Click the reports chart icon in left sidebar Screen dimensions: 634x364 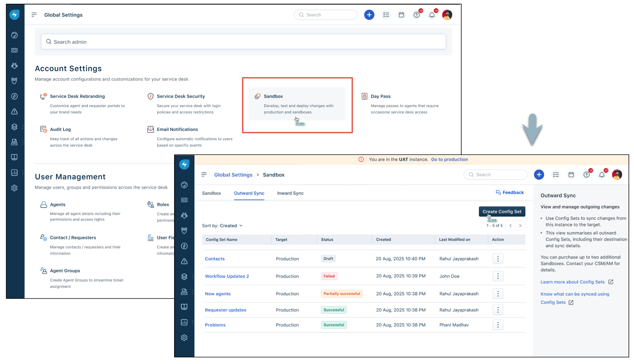pos(14,173)
